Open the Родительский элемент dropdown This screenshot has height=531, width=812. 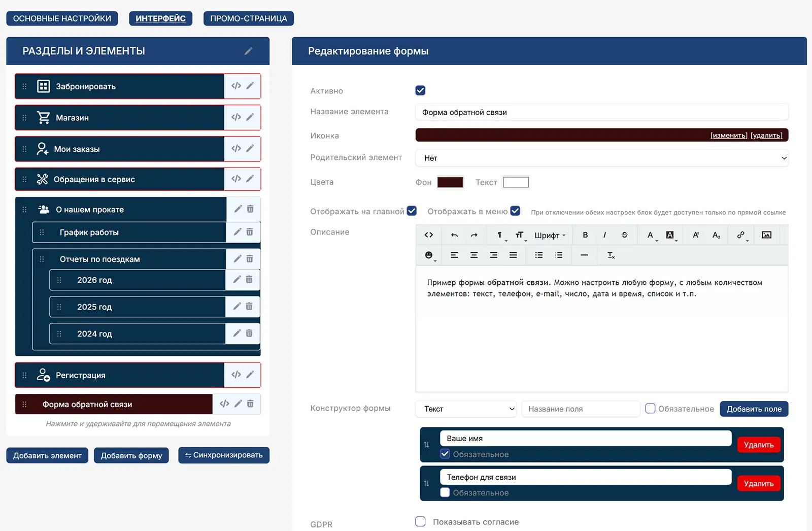[602, 158]
